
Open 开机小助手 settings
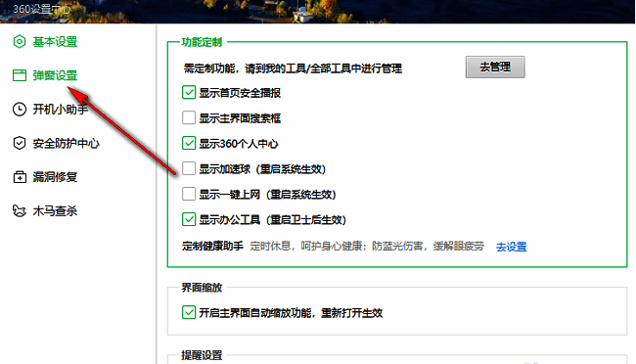60,110
